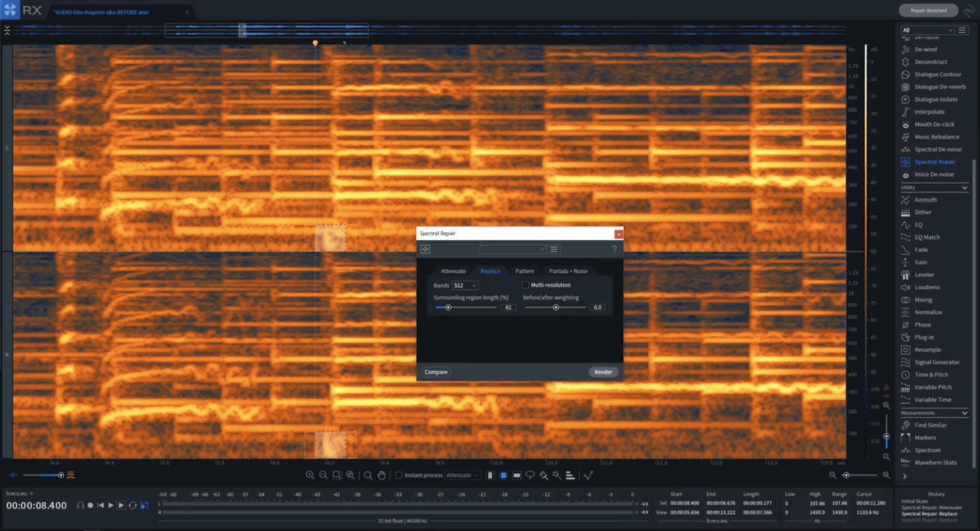Open the Dialogue Isolate module
Viewport: 980px width, 531px height.
point(936,99)
